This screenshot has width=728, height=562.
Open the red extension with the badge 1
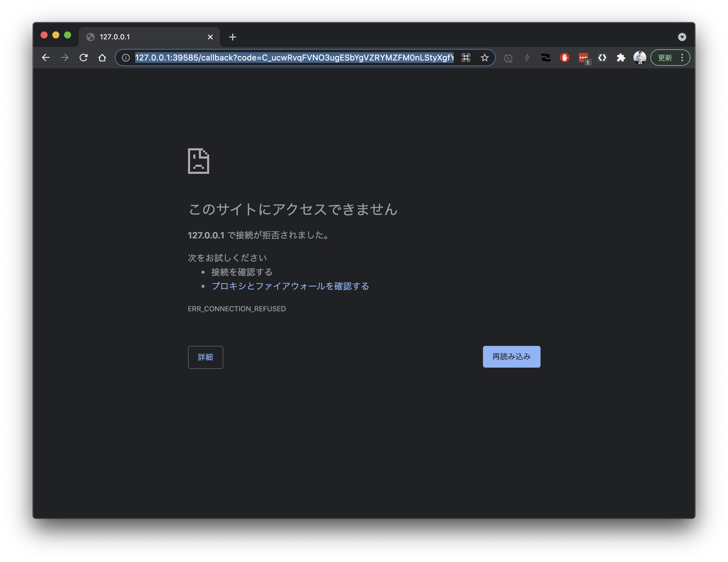point(583,58)
